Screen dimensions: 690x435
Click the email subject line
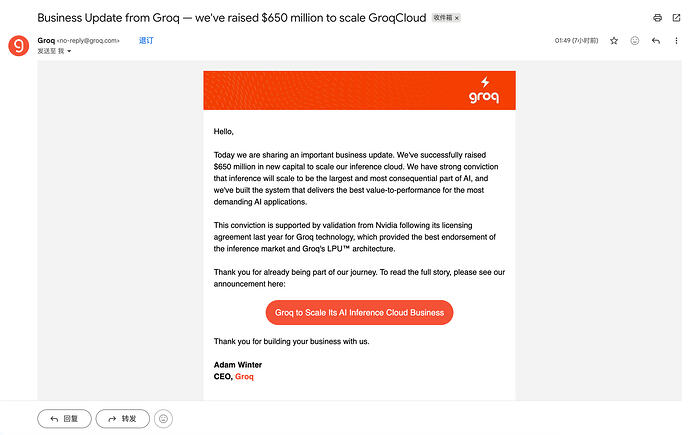click(231, 18)
